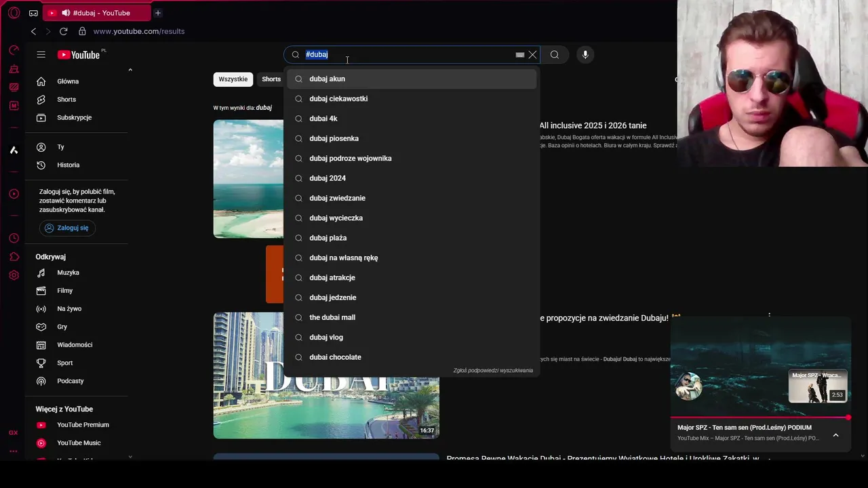Open GX Cleaner sidebar icon
868x488 pixels.
pos(14,69)
